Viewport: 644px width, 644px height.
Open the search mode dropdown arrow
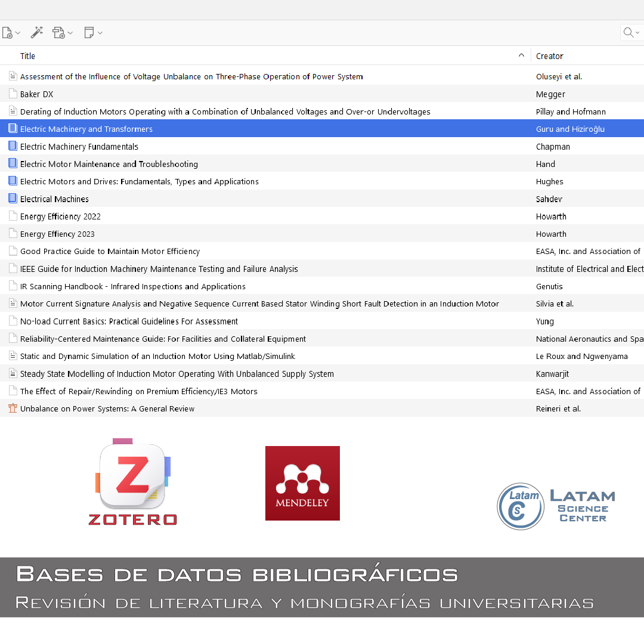[637, 33]
